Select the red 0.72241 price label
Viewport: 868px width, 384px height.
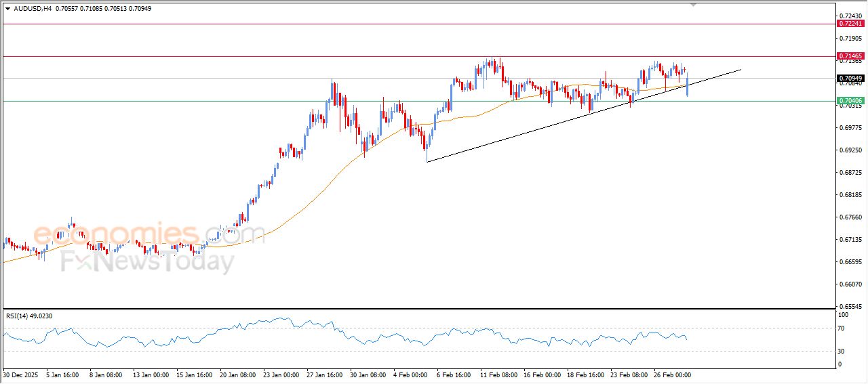(850, 24)
